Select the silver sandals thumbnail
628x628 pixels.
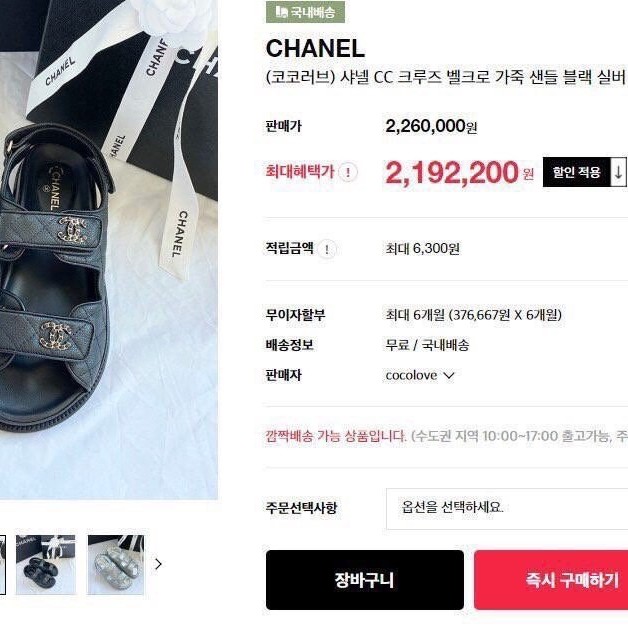tap(116, 565)
